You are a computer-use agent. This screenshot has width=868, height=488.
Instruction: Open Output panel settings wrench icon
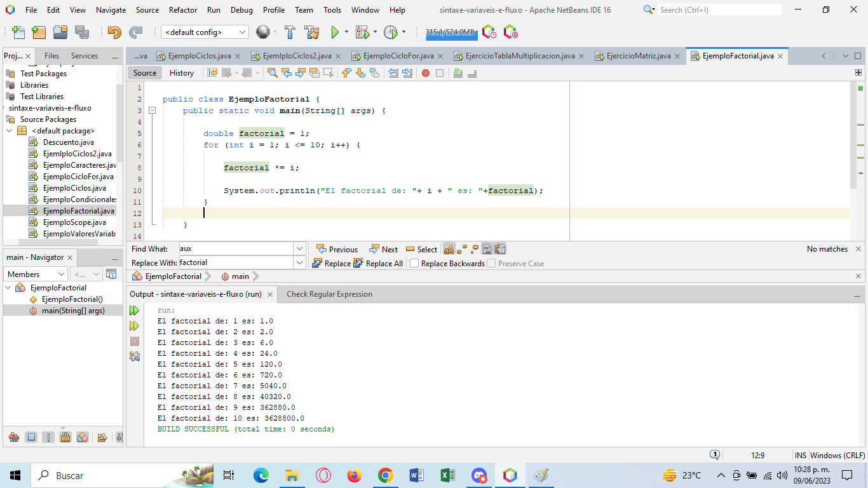(x=134, y=356)
